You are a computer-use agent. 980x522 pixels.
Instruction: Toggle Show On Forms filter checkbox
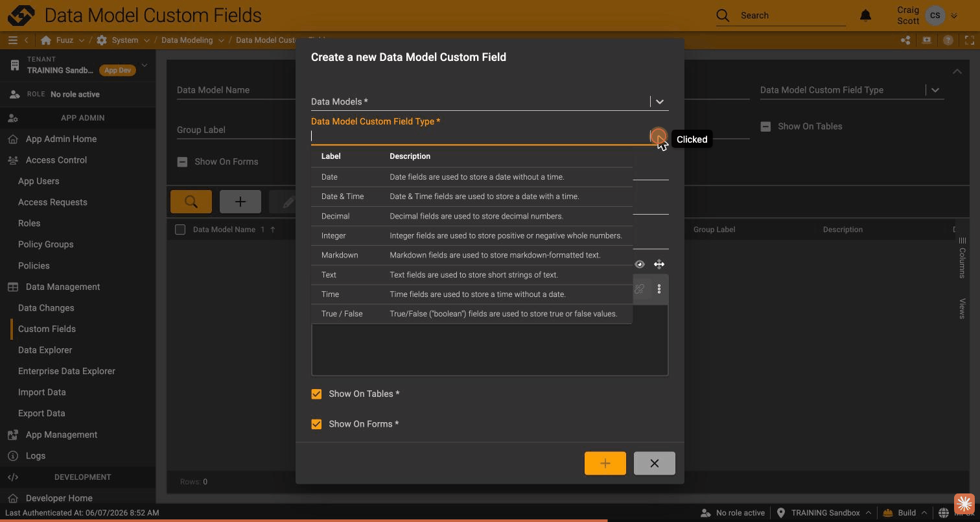[x=182, y=162]
